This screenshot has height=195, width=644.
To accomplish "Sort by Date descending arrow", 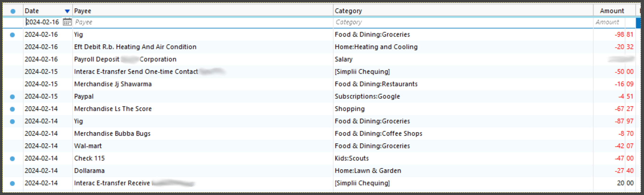I will [x=67, y=11].
